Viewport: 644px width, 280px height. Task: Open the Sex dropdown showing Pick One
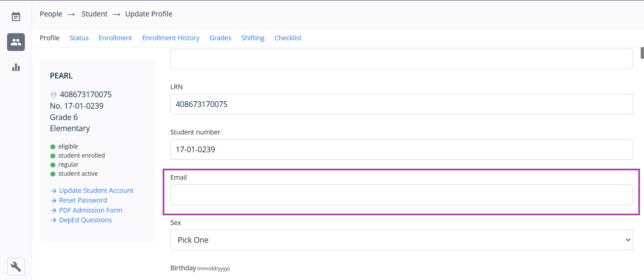click(x=401, y=240)
